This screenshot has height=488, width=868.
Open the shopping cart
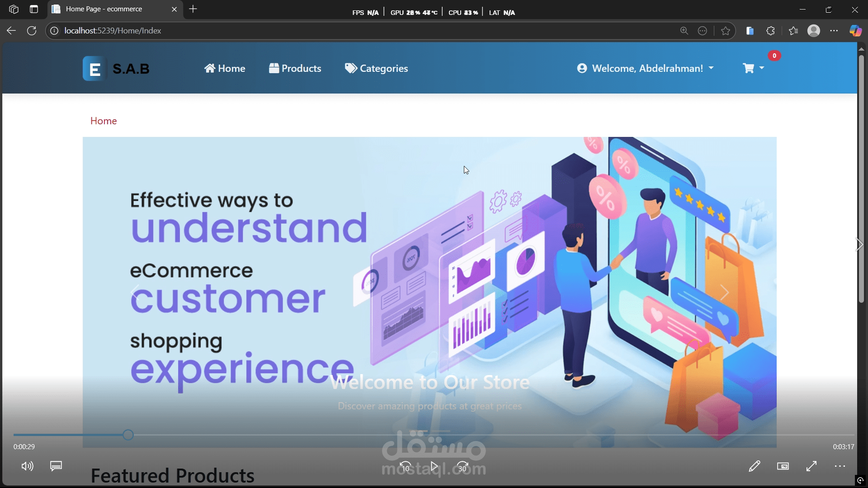(751, 68)
